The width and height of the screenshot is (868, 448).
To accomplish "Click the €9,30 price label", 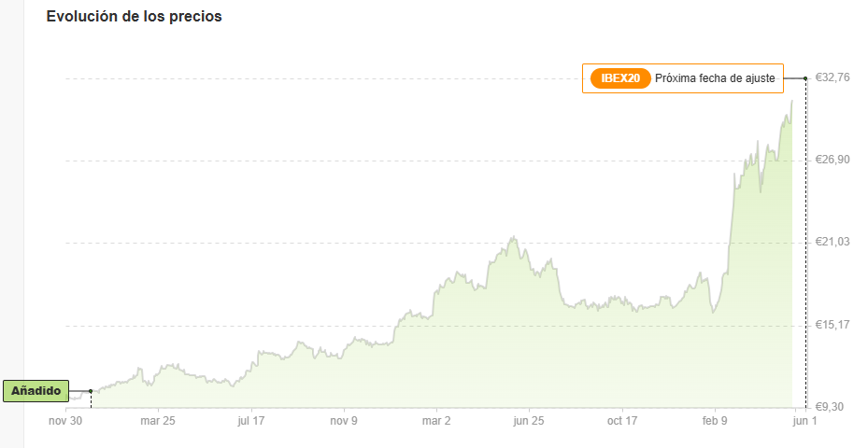I will [830, 407].
